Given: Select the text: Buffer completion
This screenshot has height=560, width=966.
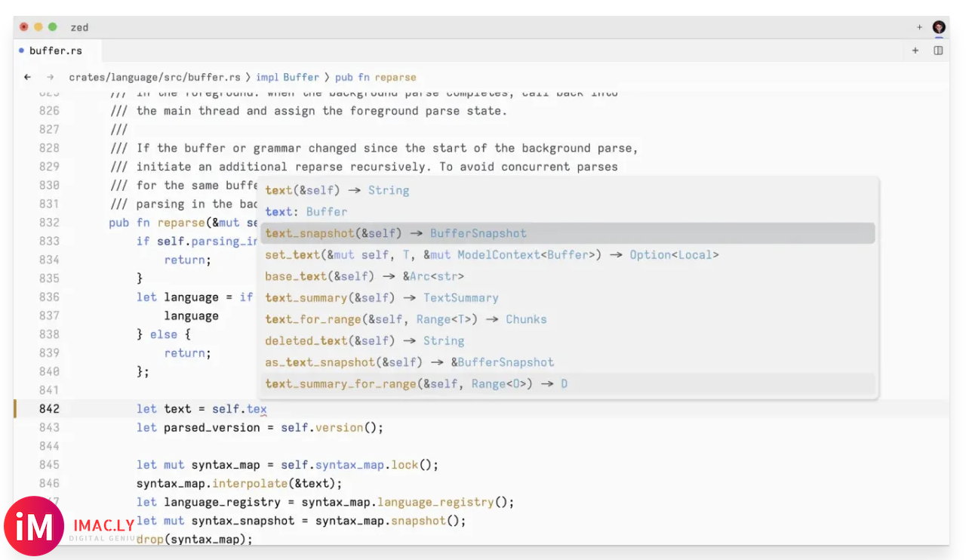Looking at the screenshot, I should (568, 212).
